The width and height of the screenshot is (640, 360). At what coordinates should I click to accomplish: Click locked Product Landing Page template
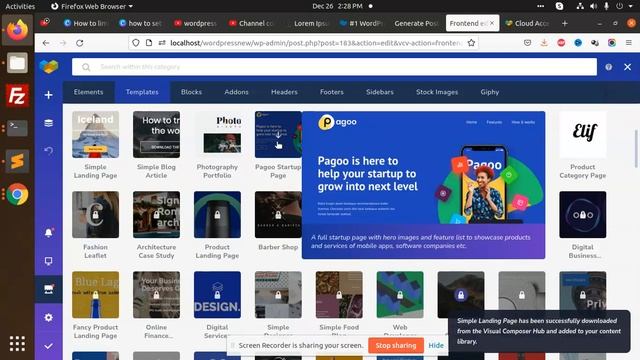[x=217, y=215]
